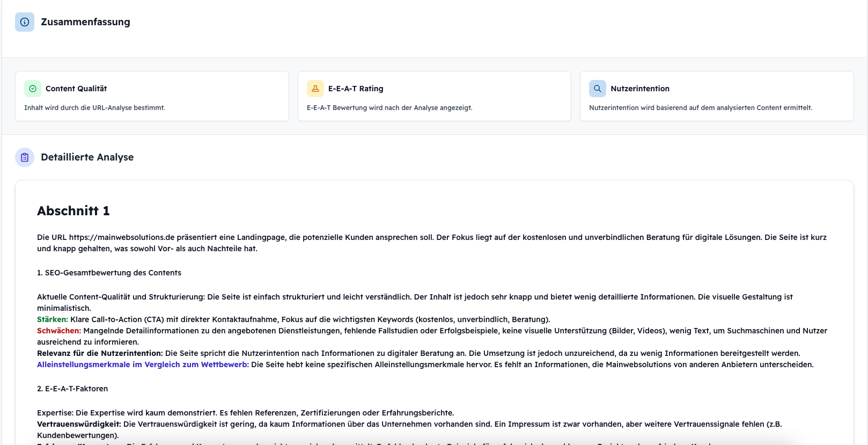Click the 'Expertise: Die Expertise wird kaum' line

pyautogui.click(x=245, y=413)
